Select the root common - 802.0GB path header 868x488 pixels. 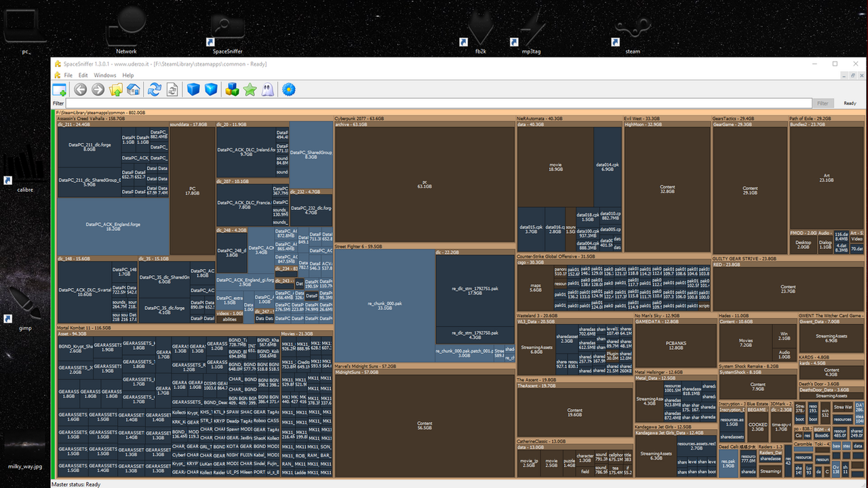click(459, 112)
